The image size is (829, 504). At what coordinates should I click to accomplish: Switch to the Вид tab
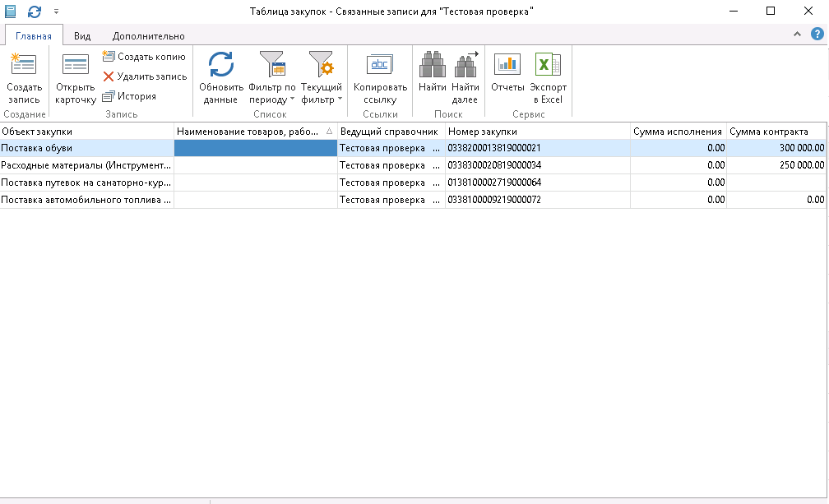(x=82, y=36)
